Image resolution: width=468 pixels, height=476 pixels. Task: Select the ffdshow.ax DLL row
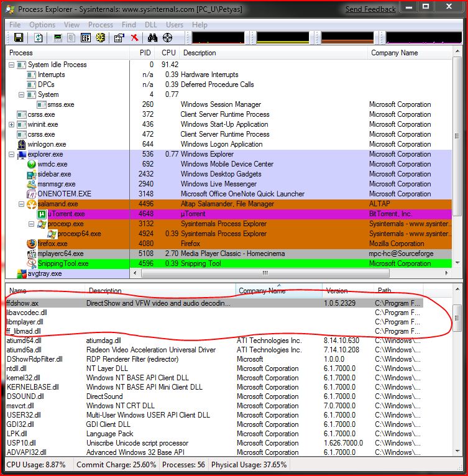click(214, 303)
